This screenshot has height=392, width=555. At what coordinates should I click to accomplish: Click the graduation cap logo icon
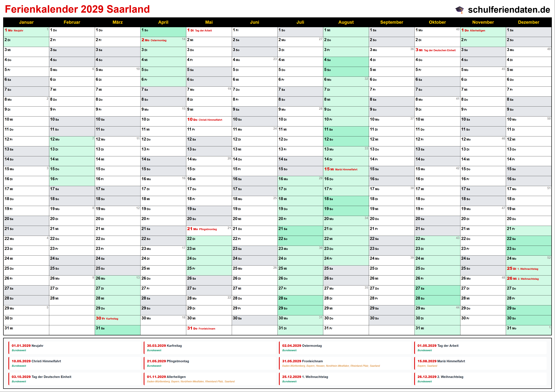[459, 10]
